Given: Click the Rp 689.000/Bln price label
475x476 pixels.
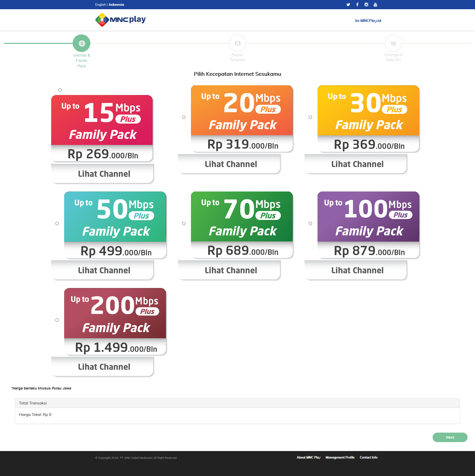Looking at the screenshot, I should tap(243, 250).
